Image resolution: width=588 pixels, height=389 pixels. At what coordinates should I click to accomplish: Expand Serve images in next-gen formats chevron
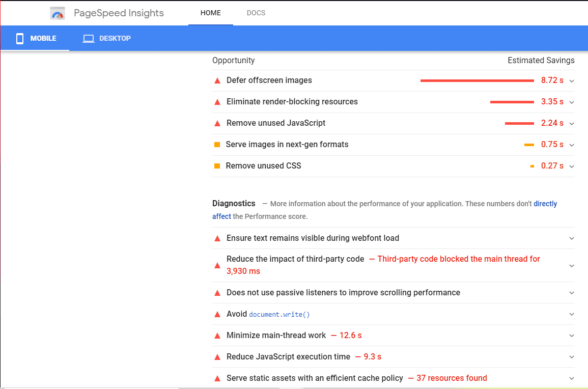[572, 145]
